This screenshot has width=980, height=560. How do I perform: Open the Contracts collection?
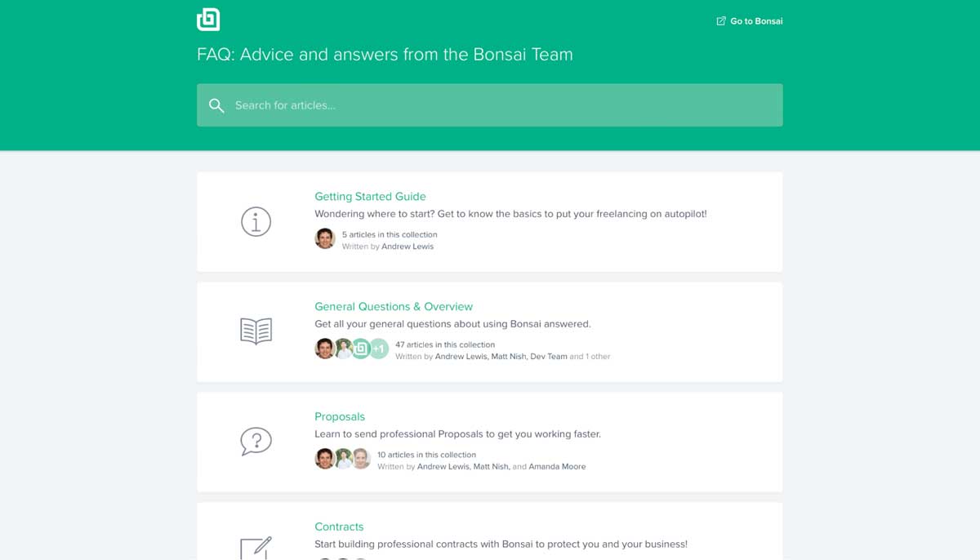(x=339, y=527)
